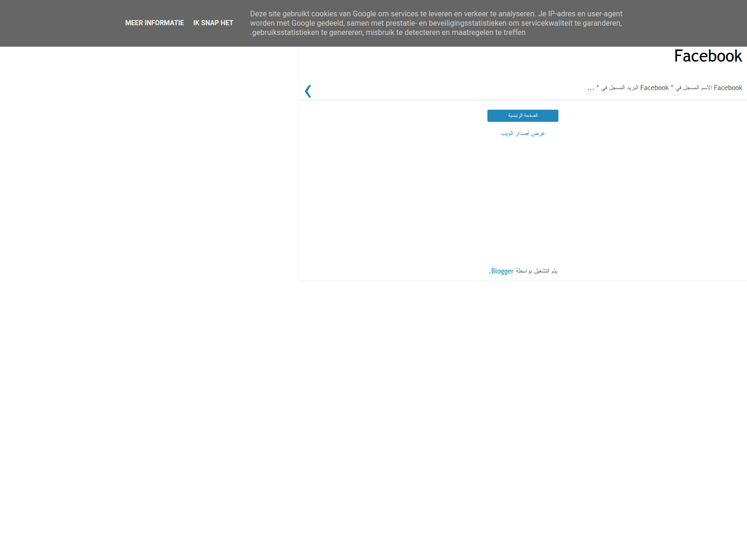Follow the Blogger footer link

click(x=502, y=271)
